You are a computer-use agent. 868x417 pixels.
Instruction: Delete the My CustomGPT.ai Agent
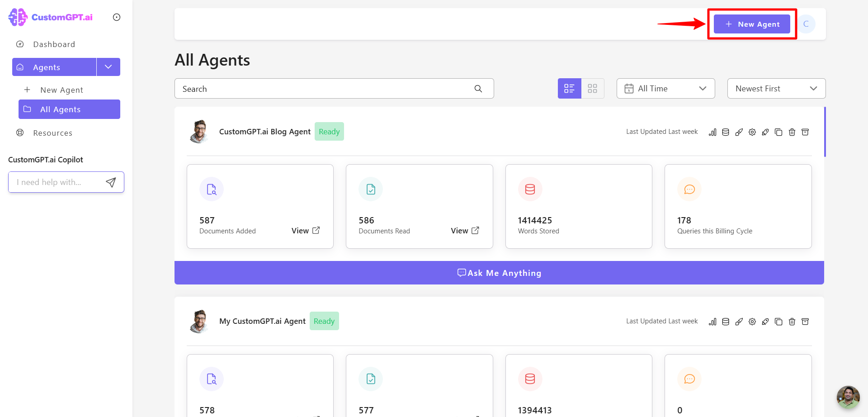point(792,322)
